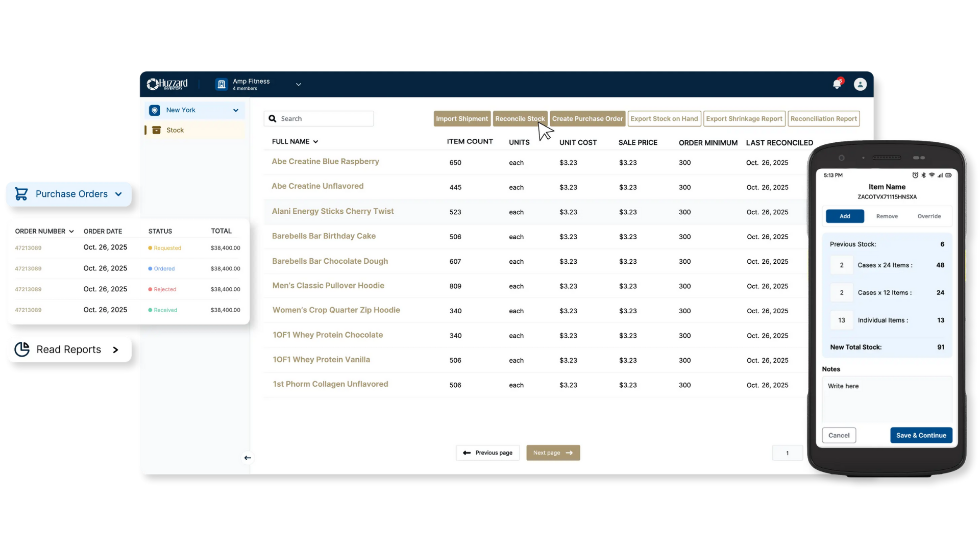Expand the Amp Fitness organization dropdown
Viewport: 980px width, 551px height.
pyautogui.click(x=299, y=84)
